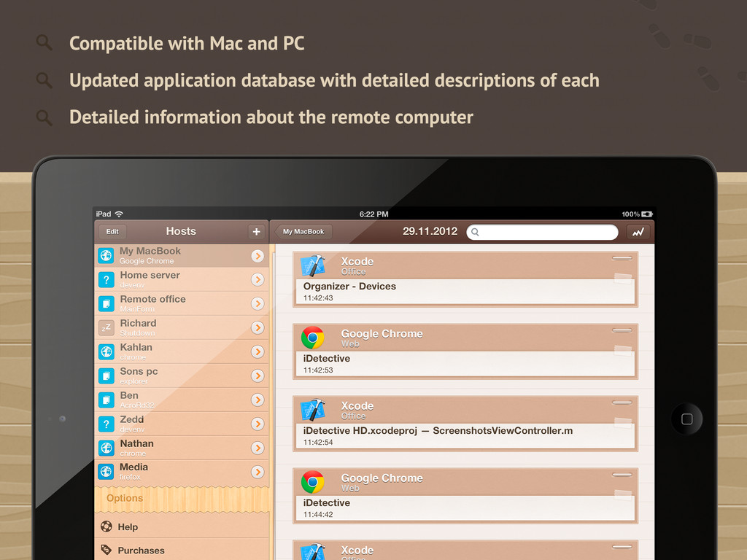The height and width of the screenshot is (560, 747).
Task: Select the Media host row
Action: pyautogui.click(x=182, y=472)
